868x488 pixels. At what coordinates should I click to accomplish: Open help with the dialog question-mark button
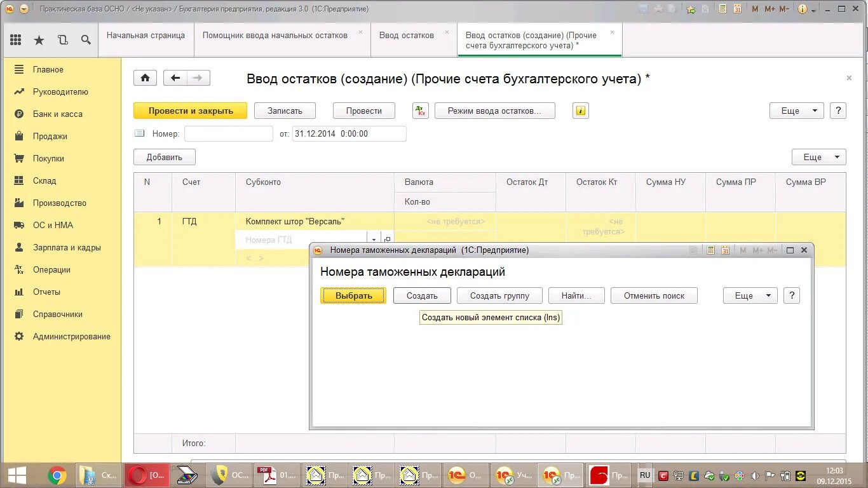791,295
